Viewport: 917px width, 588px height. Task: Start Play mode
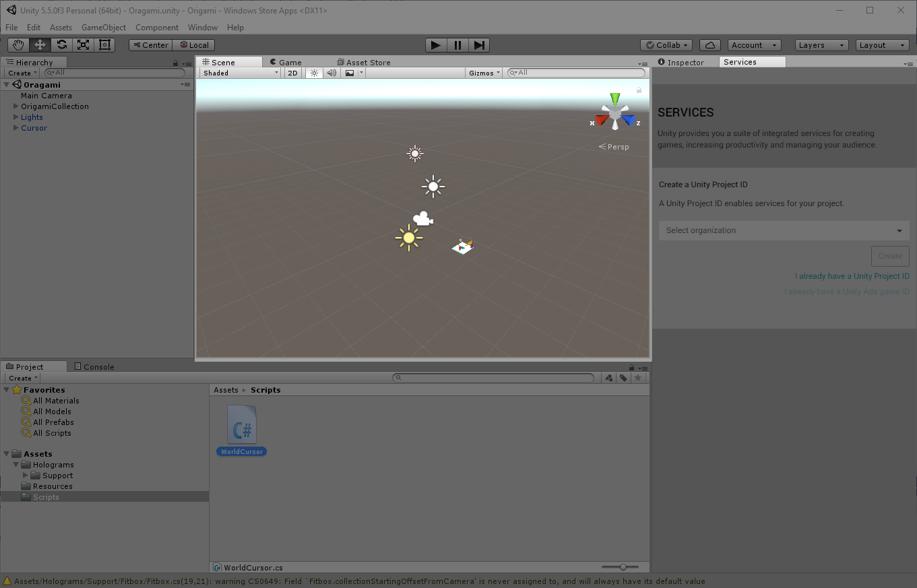(x=436, y=45)
